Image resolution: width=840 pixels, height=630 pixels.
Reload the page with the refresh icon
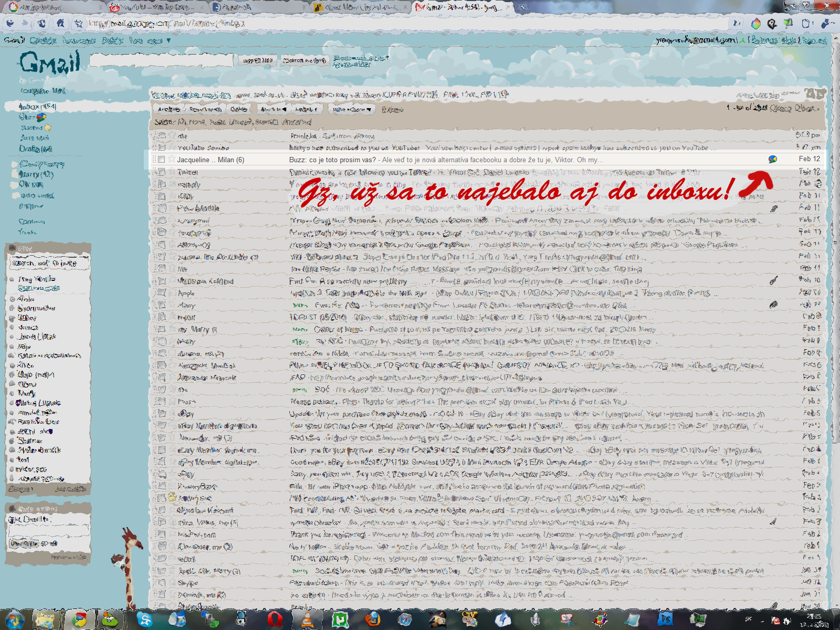(42, 23)
